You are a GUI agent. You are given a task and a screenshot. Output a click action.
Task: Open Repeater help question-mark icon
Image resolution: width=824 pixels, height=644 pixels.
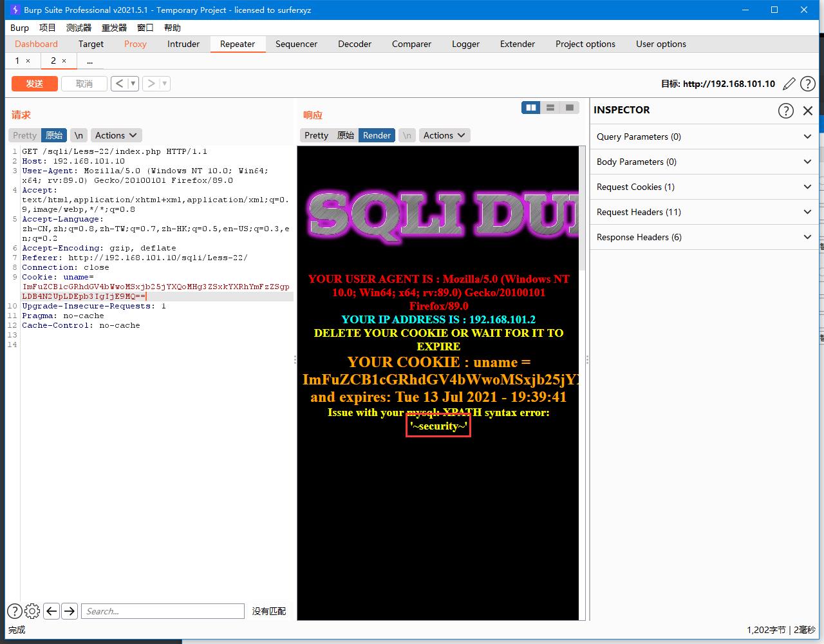click(808, 84)
